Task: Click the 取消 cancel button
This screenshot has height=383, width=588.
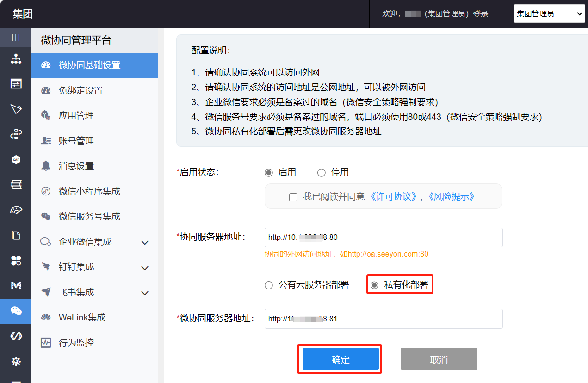Action: tap(439, 359)
